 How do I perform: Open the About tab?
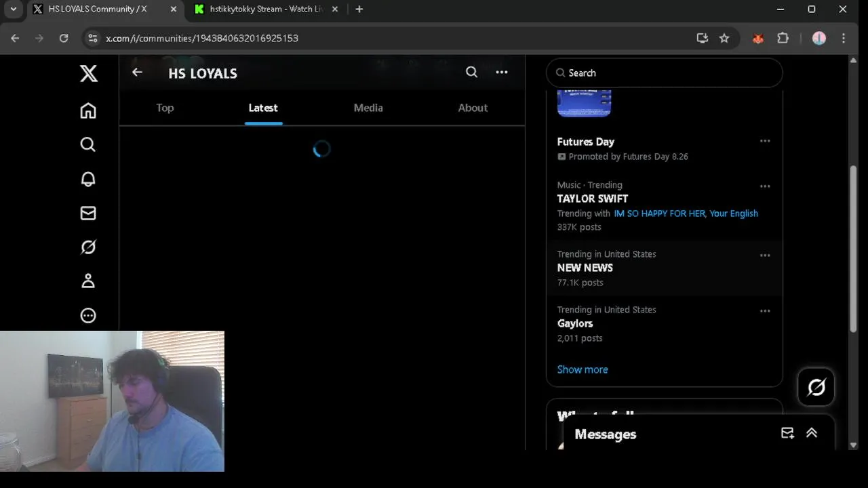click(473, 108)
